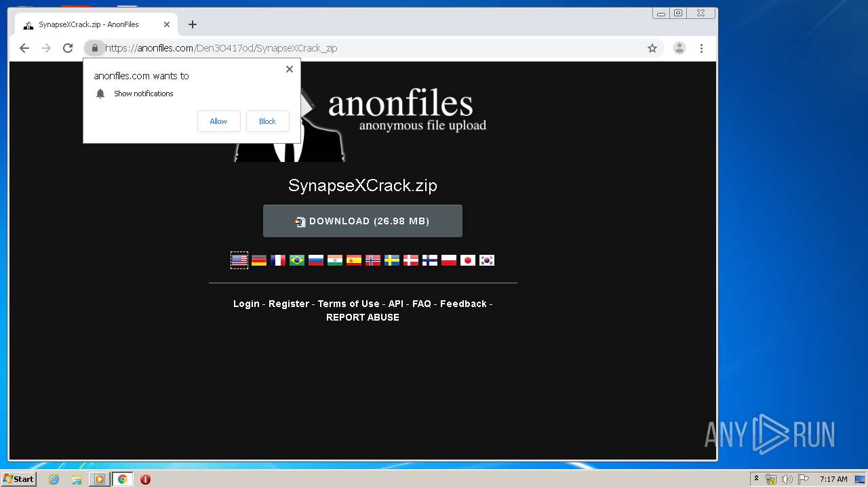The image size is (868, 488).
Task: Open the Feedback link
Action: click(463, 304)
